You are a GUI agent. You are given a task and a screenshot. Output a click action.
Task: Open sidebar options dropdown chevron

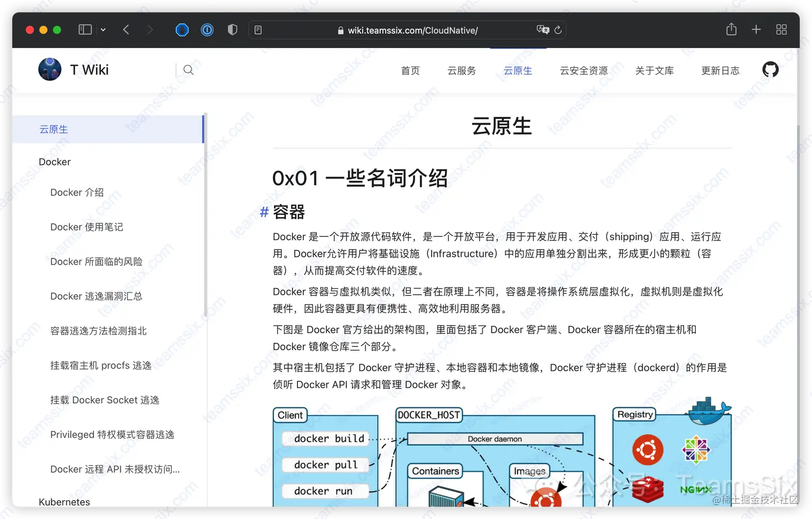tap(103, 30)
